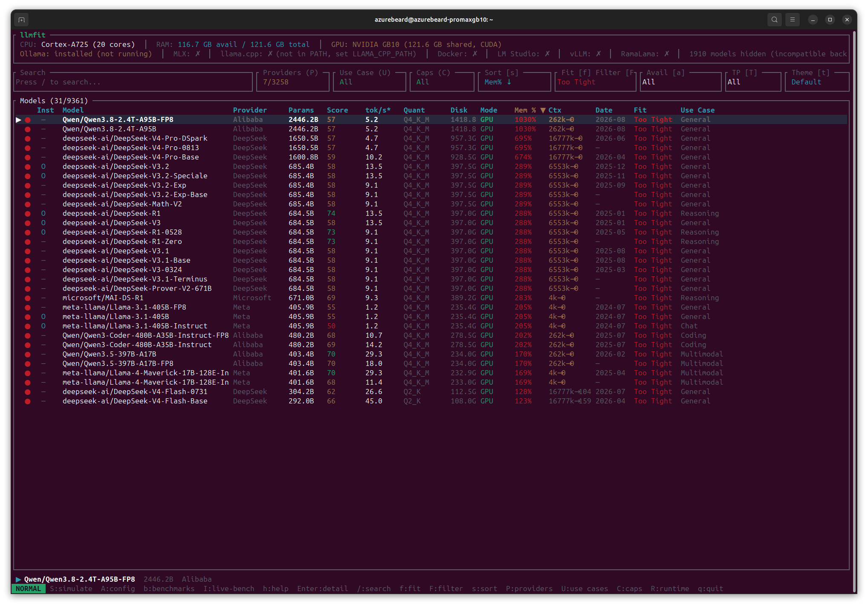Click the red dot beside DeepSeek-V4-Flash-0731
Image resolution: width=868 pixels, height=606 pixels.
click(x=28, y=392)
